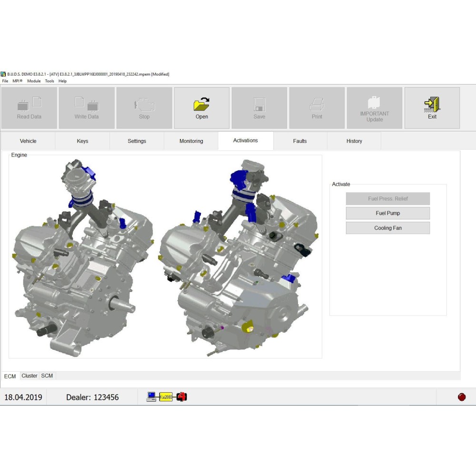The image size is (476, 476).
Task: Select the Stop icon in the toolbar
Action: [144, 107]
